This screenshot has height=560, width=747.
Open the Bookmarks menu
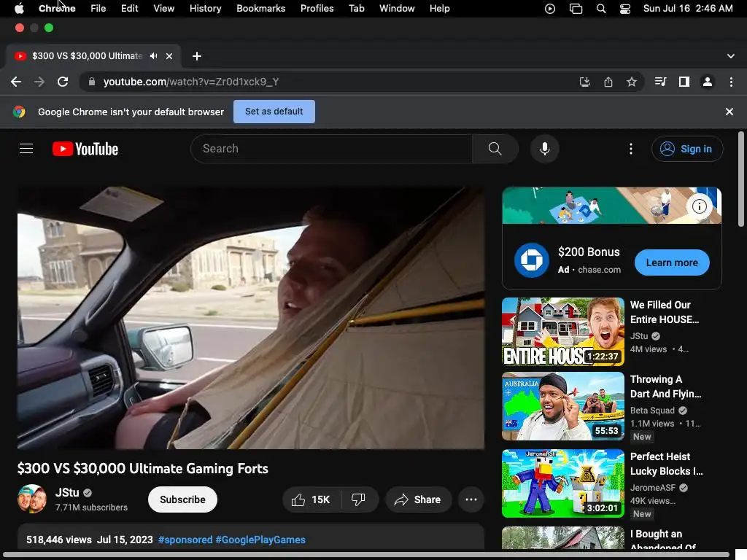click(260, 9)
